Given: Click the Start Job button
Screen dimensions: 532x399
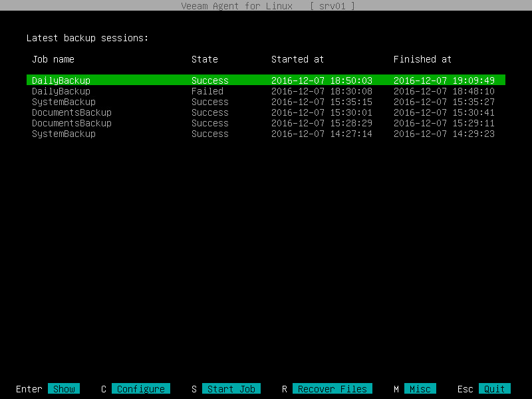Looking at the screenshot, I should pyautogui.click(x=231, y=388).
